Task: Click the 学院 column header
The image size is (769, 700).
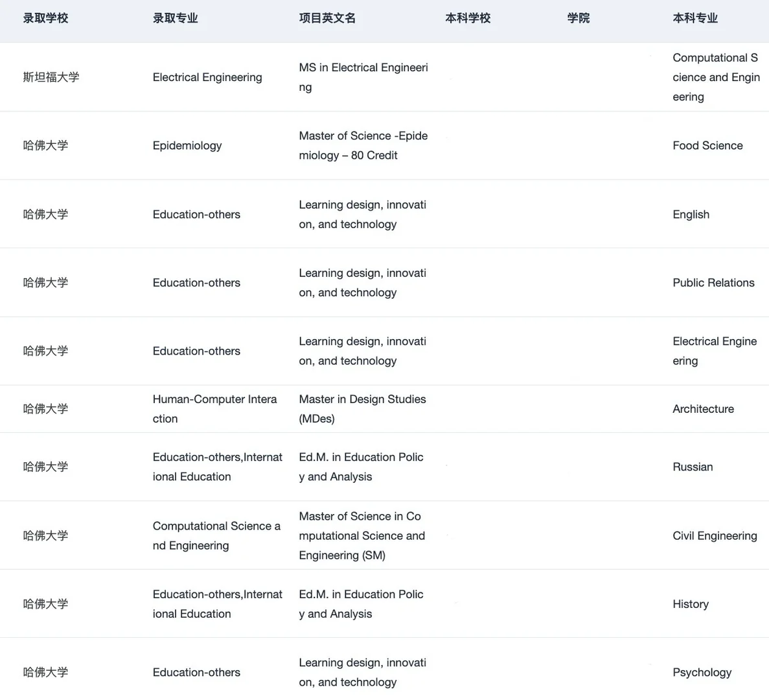Action: click(x=579, y=18)
